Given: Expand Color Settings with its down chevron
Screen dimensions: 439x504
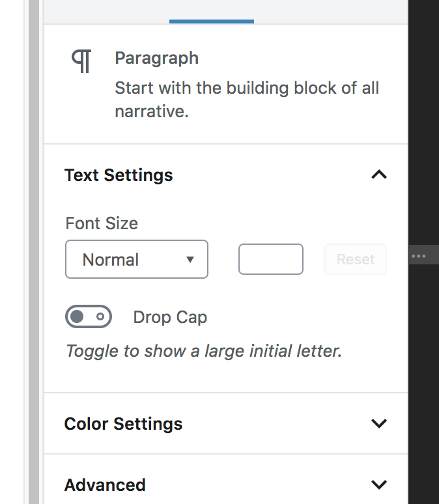Looking at the screenshot, I should click(378, 423).
